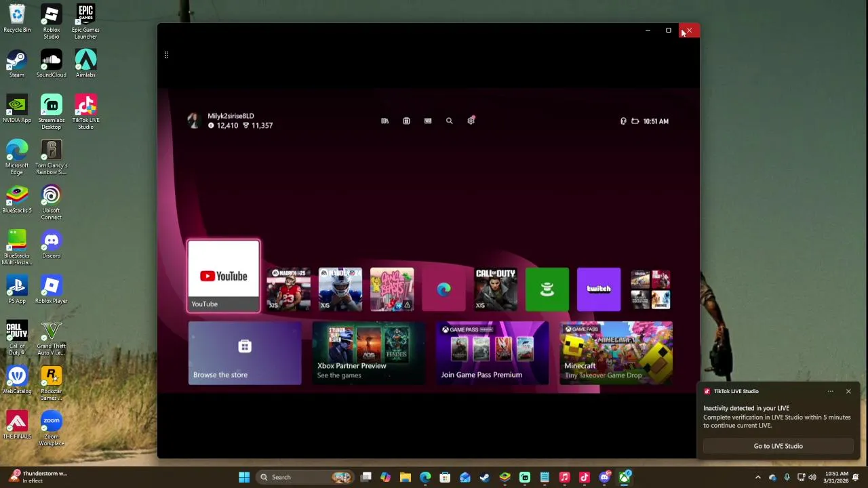This screenshot has width=868, height=488.
Task: Select THE FINALS desktop icon
Action: click(17, 426)
